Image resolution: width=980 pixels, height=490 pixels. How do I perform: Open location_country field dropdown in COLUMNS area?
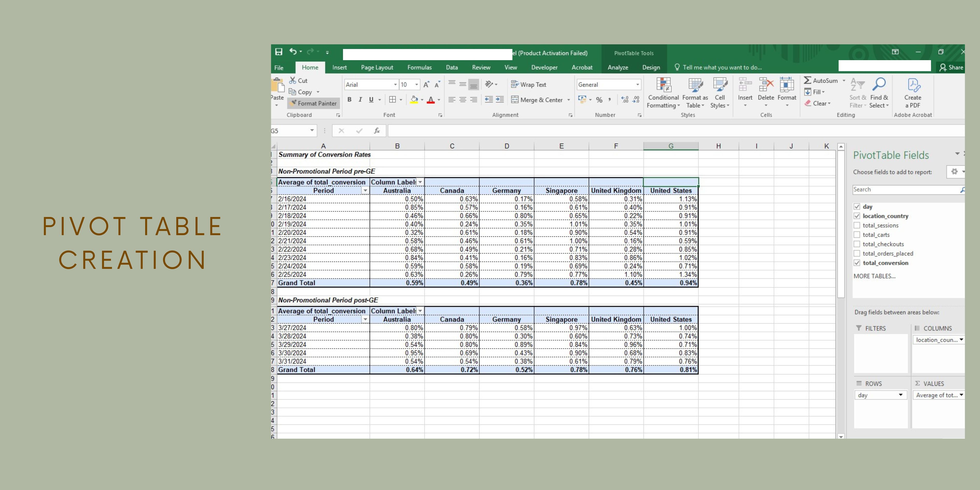(x=961, y=340)
